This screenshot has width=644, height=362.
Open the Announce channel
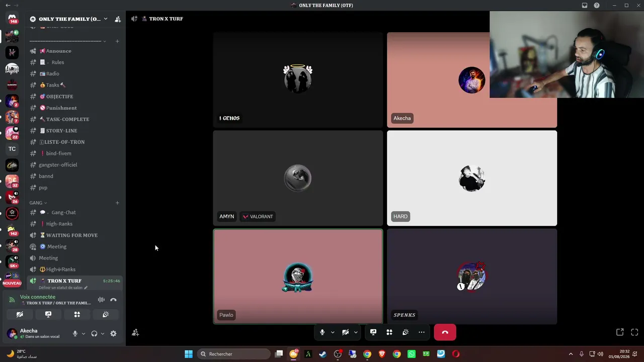coord(74,51)
